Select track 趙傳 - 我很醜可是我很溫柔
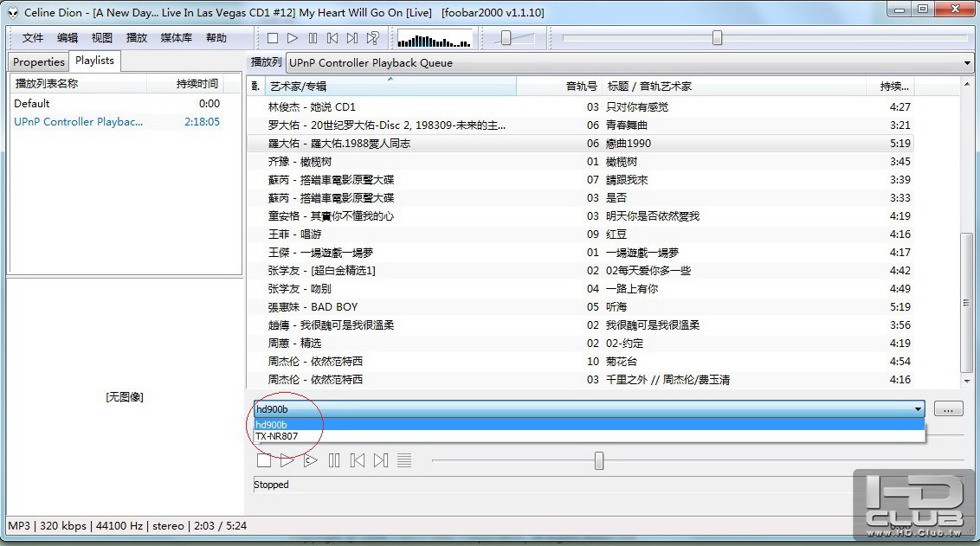Screen dimensions: 980x546 580,324
